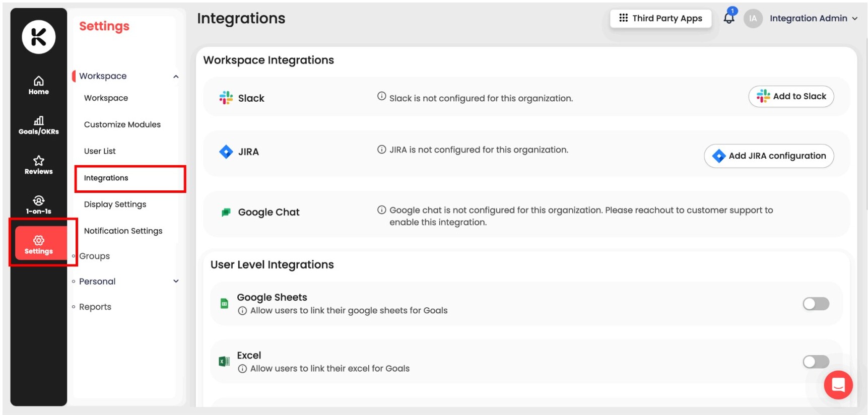
Task: Open the Reviews star icon
Action: click(x=38, y=161)
